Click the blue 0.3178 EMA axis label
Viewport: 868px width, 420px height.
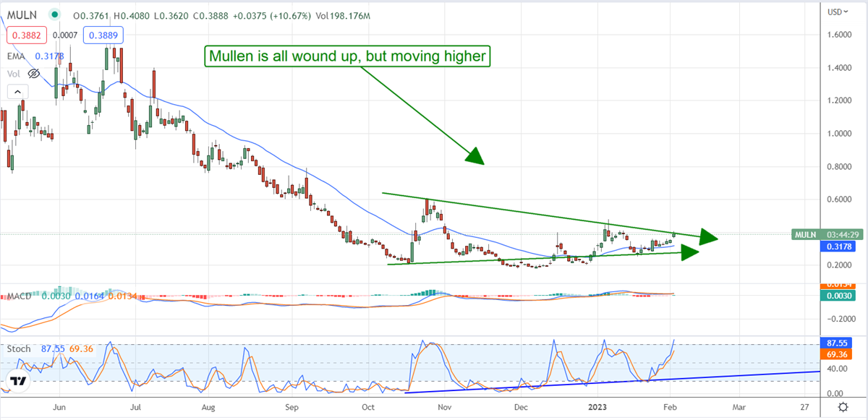pyautogui.click(x=841, y=247)
